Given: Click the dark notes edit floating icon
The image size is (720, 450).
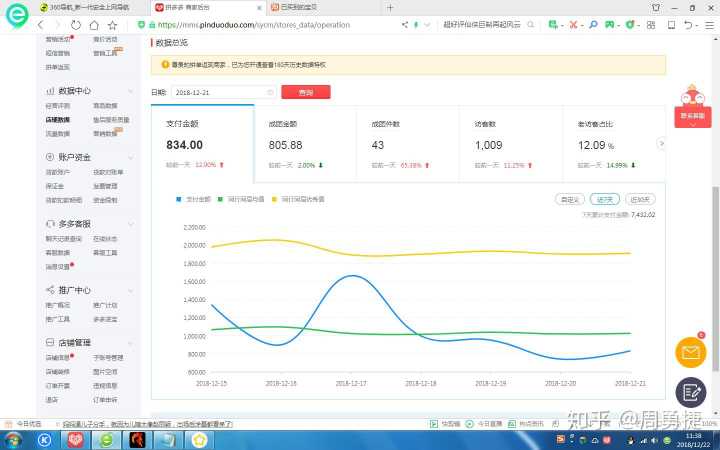Looking at the screenshot, I should click(690, 392).
